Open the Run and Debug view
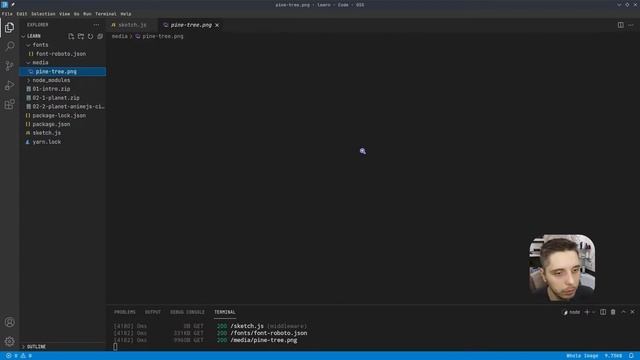Viewport: 640px width, 360px height. coord(9,85)
